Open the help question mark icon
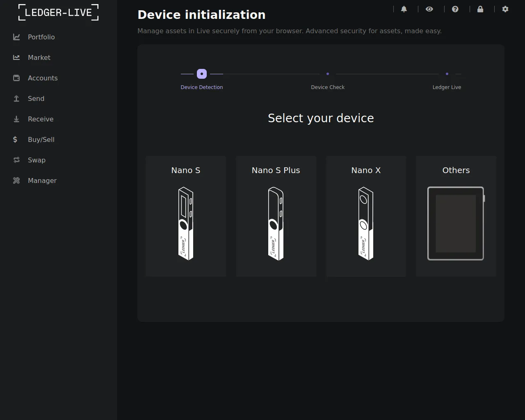 (455, 9)
